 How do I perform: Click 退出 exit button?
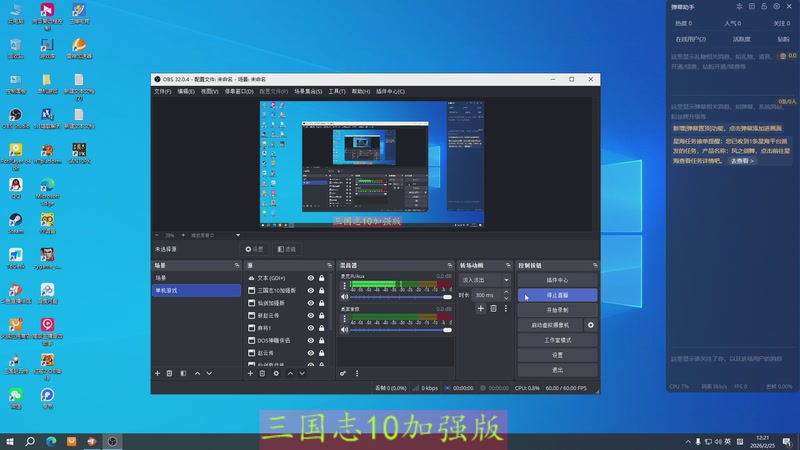tap(557, 370)
